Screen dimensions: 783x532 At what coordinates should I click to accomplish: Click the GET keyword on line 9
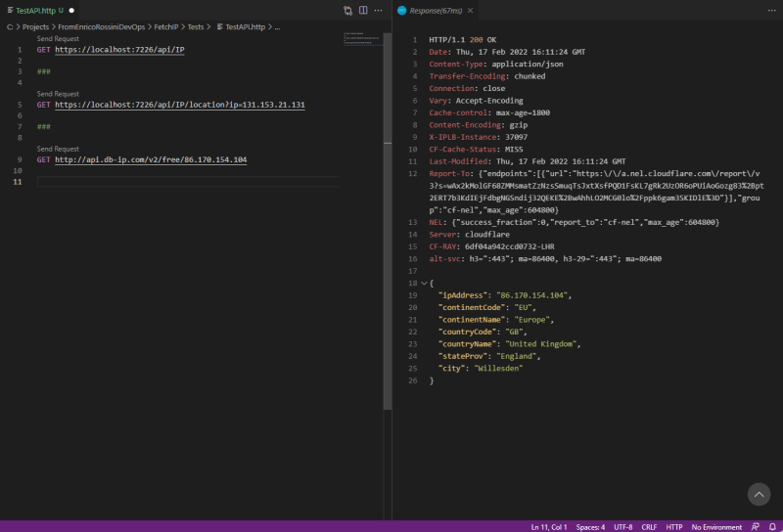[x=43, y=159]
